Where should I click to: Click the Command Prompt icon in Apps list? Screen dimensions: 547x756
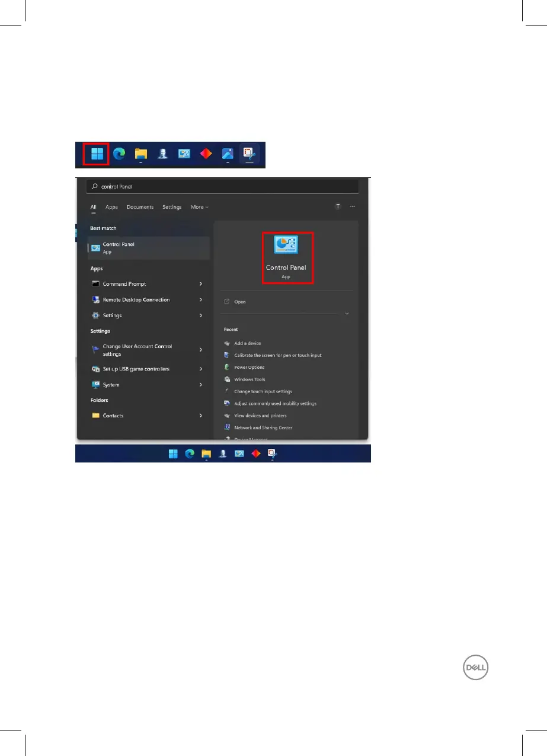[x=96, y=284]
